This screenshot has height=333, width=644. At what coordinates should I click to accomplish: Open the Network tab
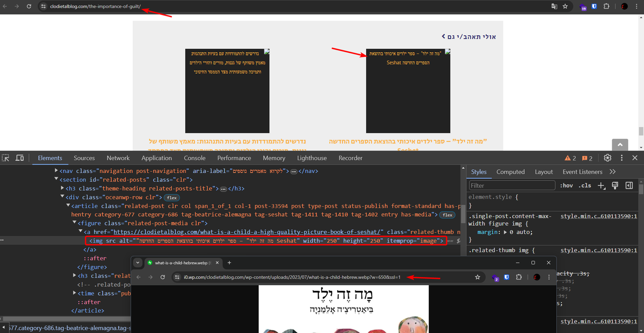coord(118,158)
